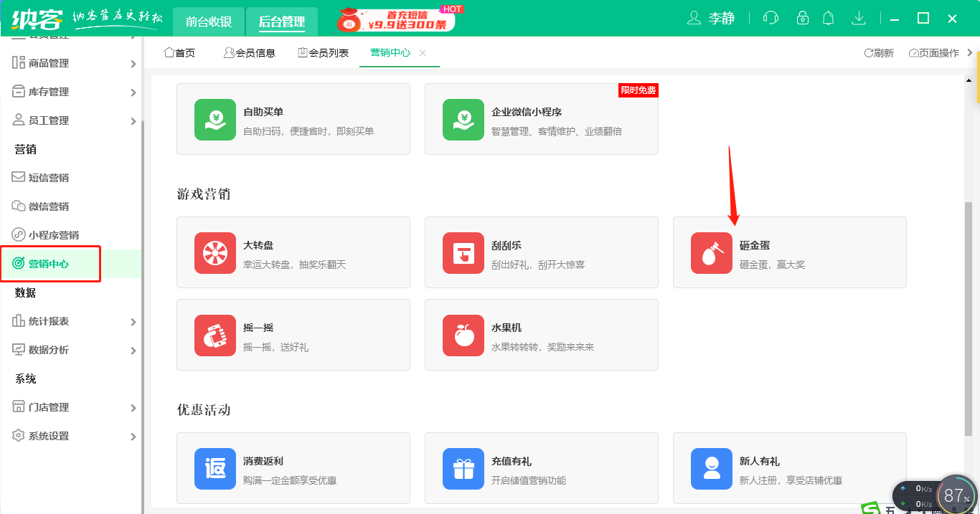Click the 短信营销 envelope icon
This screenshot has width=980, height=514.
point(19,177)
